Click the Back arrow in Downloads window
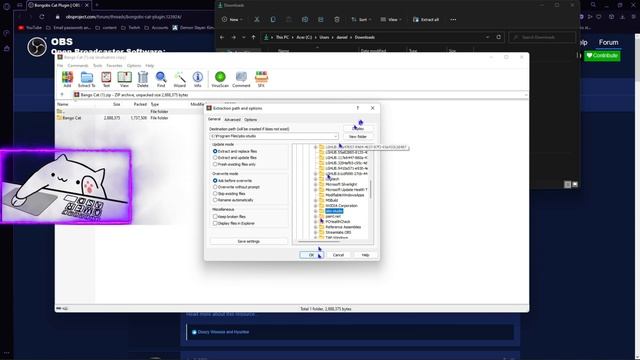Viewport: 640px width, 360px height. click(222, 37)
